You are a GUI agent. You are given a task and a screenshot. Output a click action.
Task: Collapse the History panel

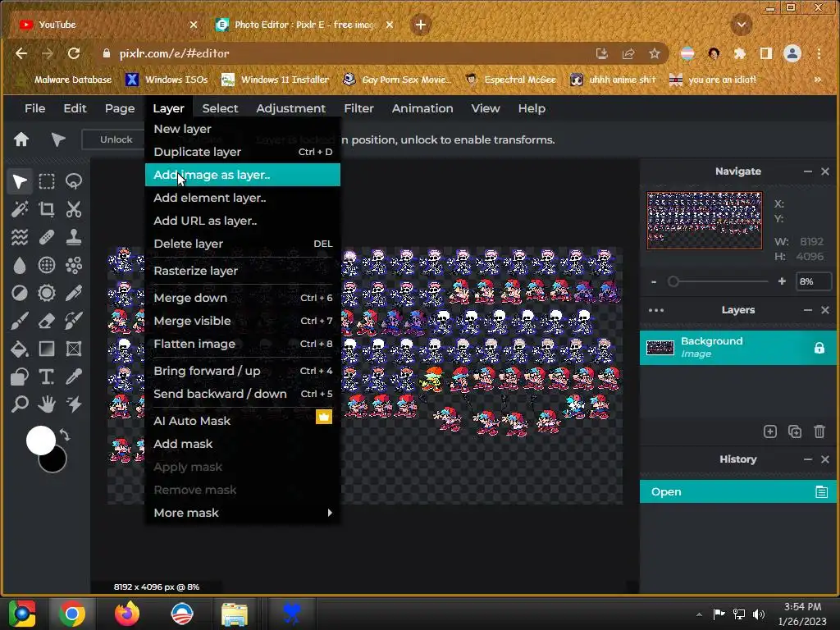(x=808, y=459)
